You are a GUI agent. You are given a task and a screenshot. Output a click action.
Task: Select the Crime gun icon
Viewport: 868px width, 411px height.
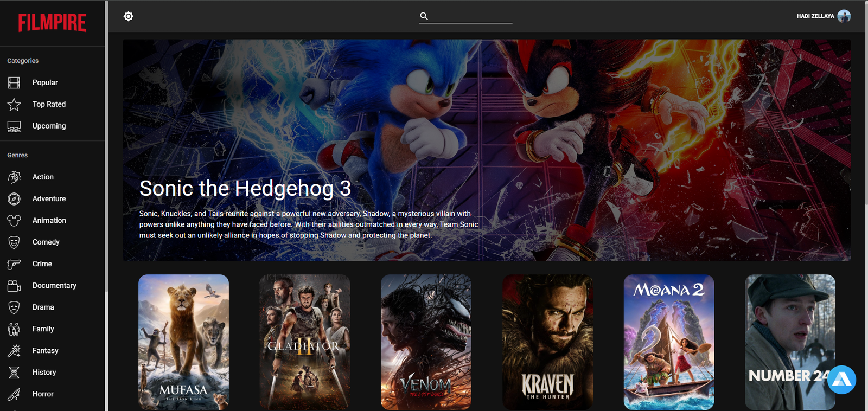point(14,264)
